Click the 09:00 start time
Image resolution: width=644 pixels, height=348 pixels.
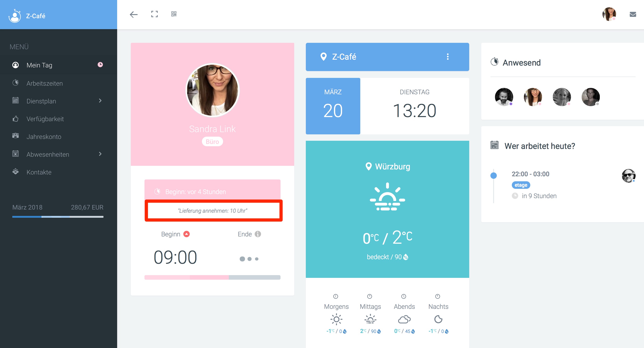coord(175,257)
